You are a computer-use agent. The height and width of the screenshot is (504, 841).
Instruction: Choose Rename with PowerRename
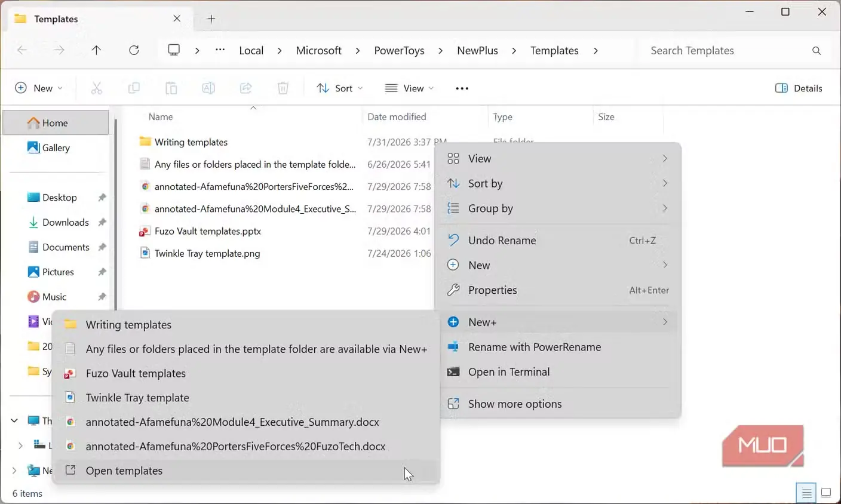558,348
